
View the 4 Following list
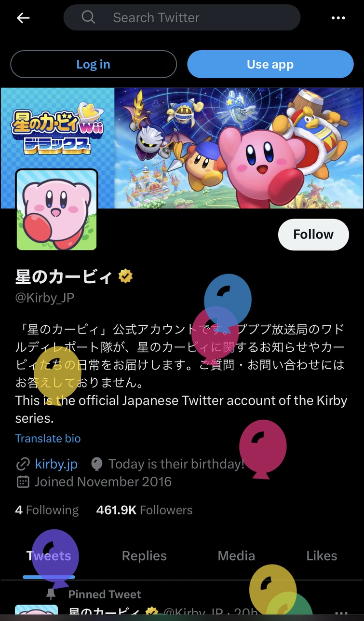(47, 510)
